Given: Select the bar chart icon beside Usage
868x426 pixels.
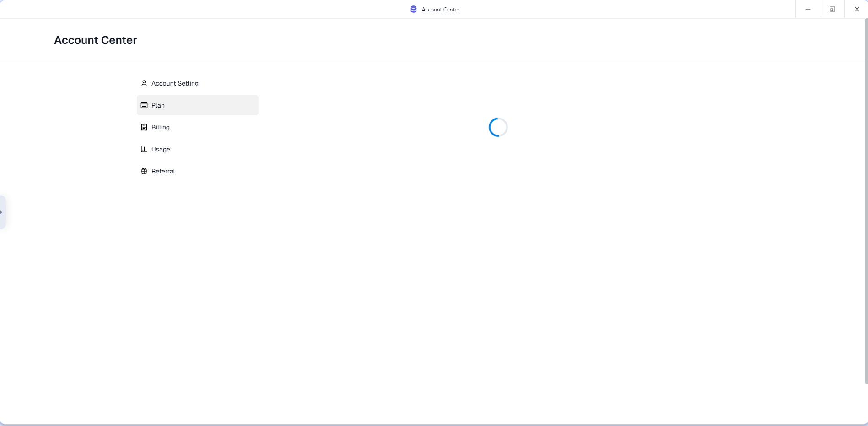Looking at the screenshot, I should tap(144, 149).
